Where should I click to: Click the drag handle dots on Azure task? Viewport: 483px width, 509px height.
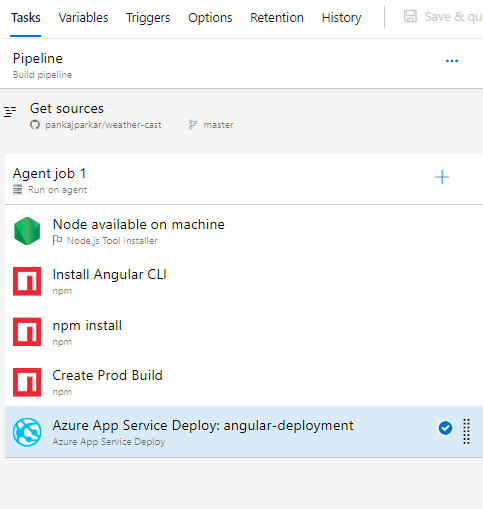[x=467, y=431]
